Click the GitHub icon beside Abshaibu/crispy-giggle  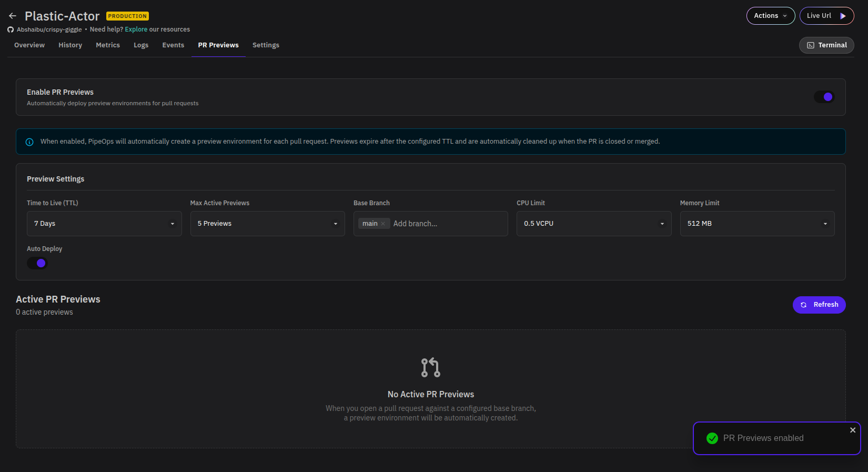point(11,29)
